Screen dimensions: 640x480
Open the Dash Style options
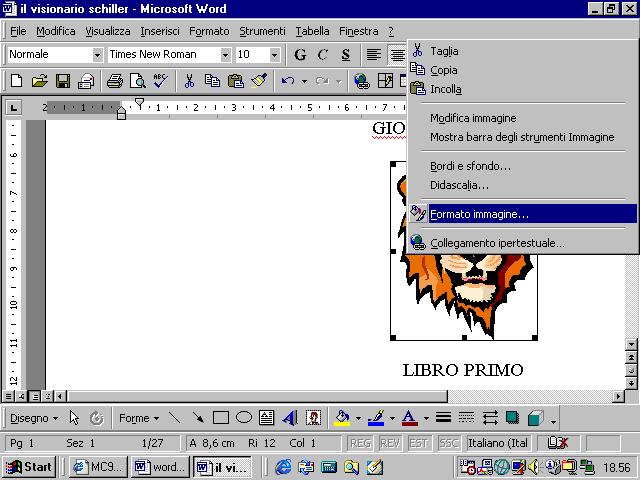[466, 417]
